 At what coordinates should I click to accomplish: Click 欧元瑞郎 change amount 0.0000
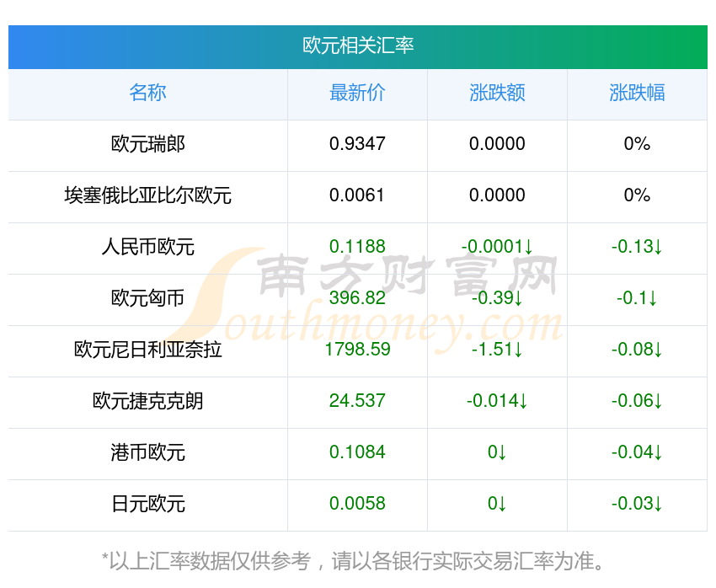[x=497, y=144]
